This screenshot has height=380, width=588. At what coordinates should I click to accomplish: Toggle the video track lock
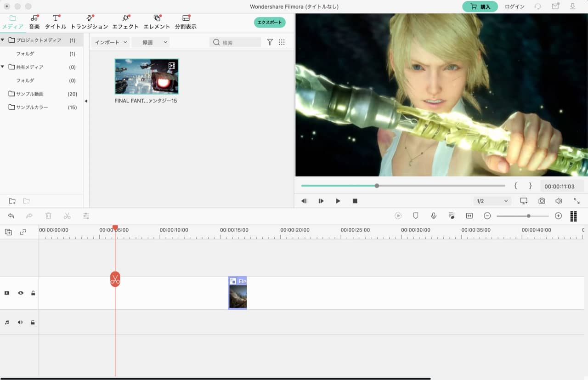coord(33,293)
